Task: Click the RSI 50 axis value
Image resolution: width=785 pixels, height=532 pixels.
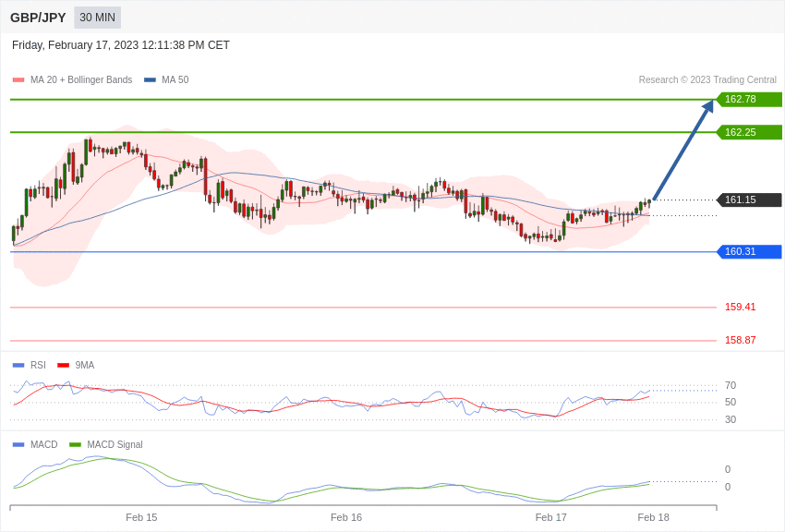Action: [731, 402]
